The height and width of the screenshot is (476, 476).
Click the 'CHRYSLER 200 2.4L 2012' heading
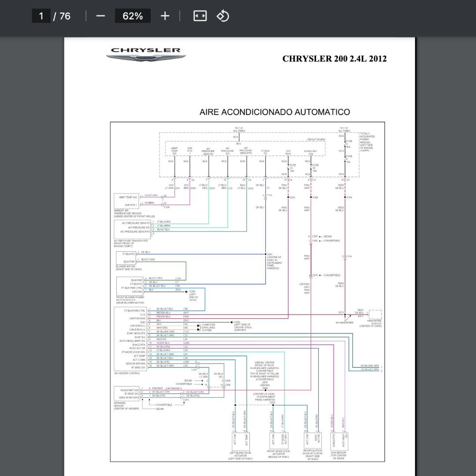coord(335,59)
